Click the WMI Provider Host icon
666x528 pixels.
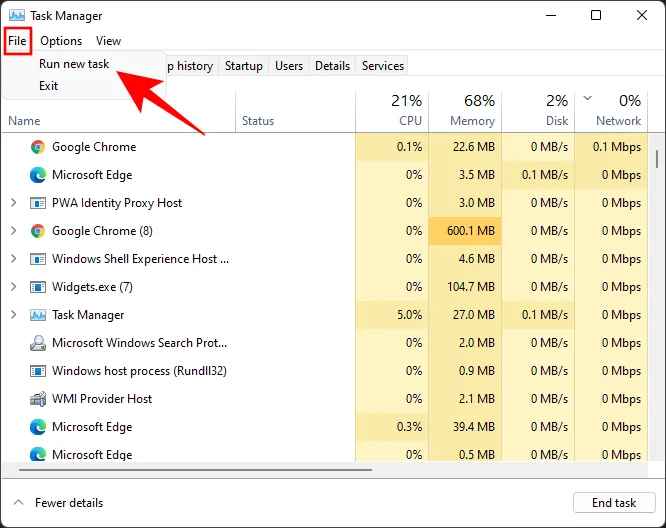tap(38, 399)
